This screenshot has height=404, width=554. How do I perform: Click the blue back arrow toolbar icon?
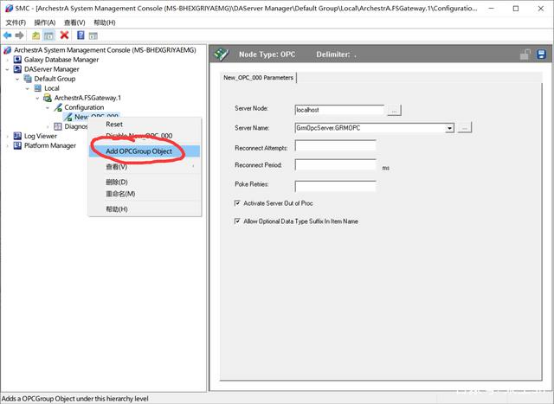point(7,35)
